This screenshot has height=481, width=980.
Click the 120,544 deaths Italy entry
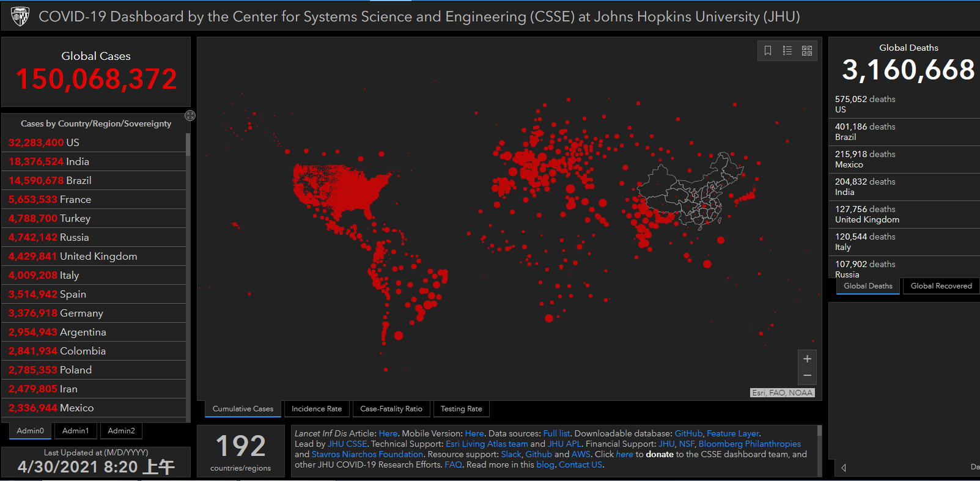click(x=905, y=242)
